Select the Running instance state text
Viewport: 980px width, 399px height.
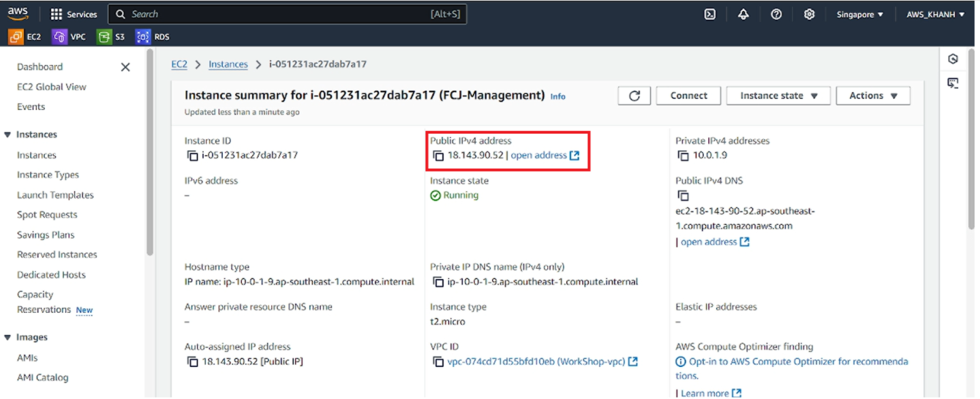coord(461,195)
